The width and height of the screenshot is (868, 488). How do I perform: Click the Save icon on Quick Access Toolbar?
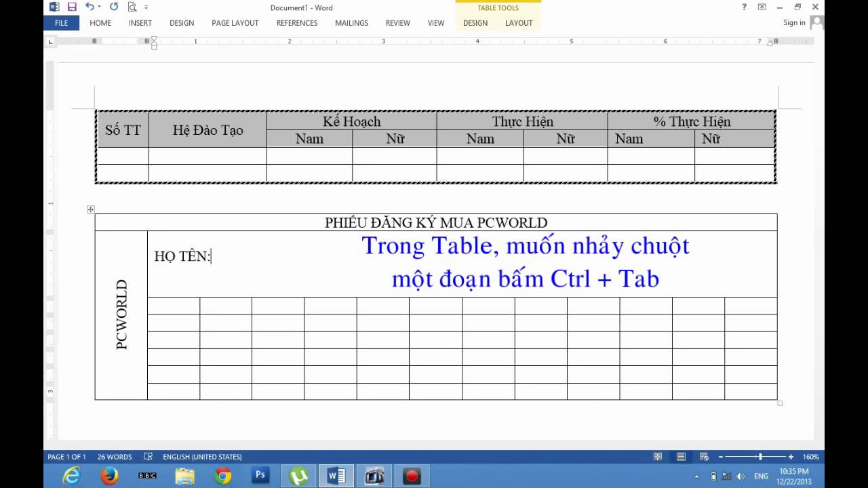(x=71, y=7)
